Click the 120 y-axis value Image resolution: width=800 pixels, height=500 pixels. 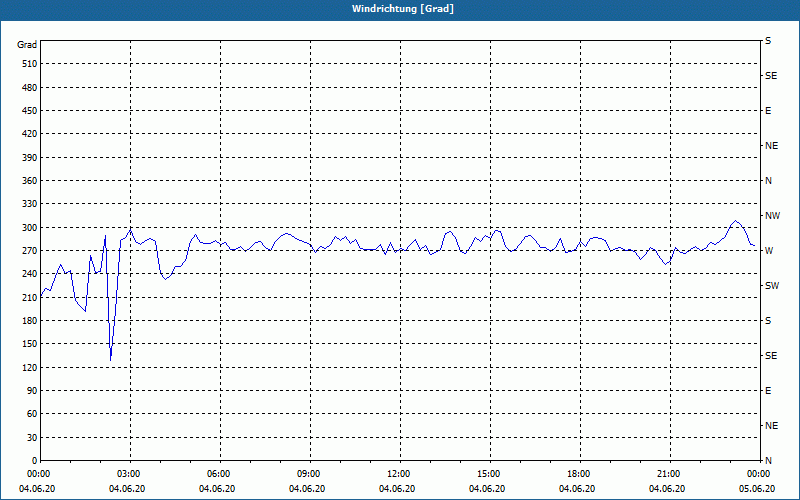[x=30, y=367]
